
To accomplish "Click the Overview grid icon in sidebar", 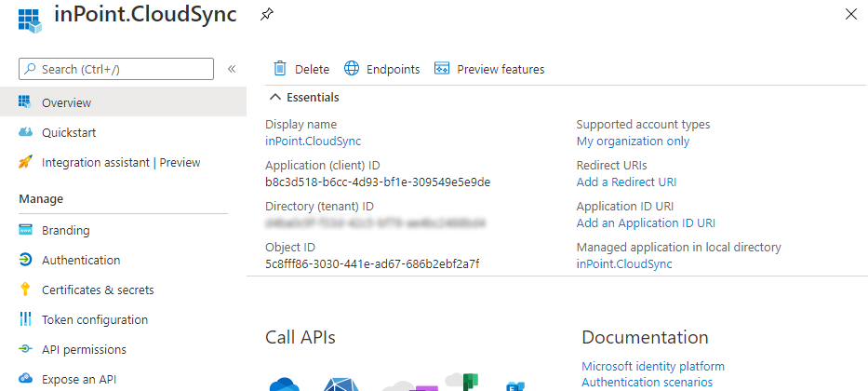I will [x=25, y=101].
